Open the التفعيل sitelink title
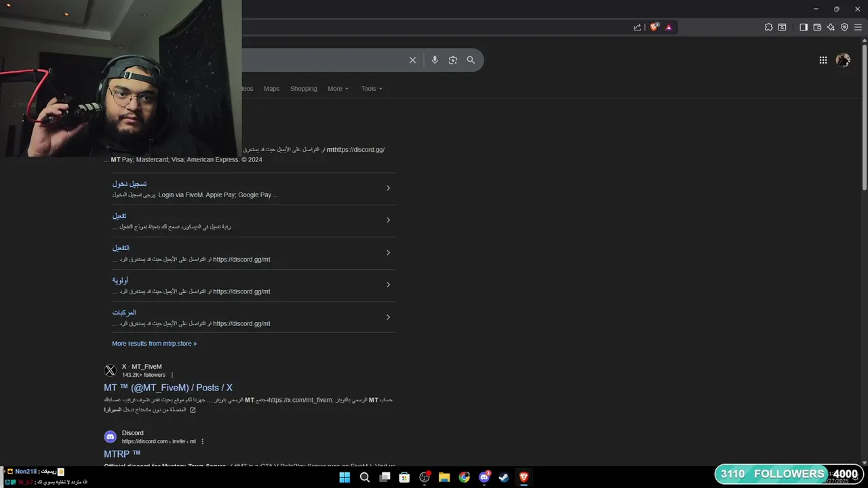 click(121, 248)
